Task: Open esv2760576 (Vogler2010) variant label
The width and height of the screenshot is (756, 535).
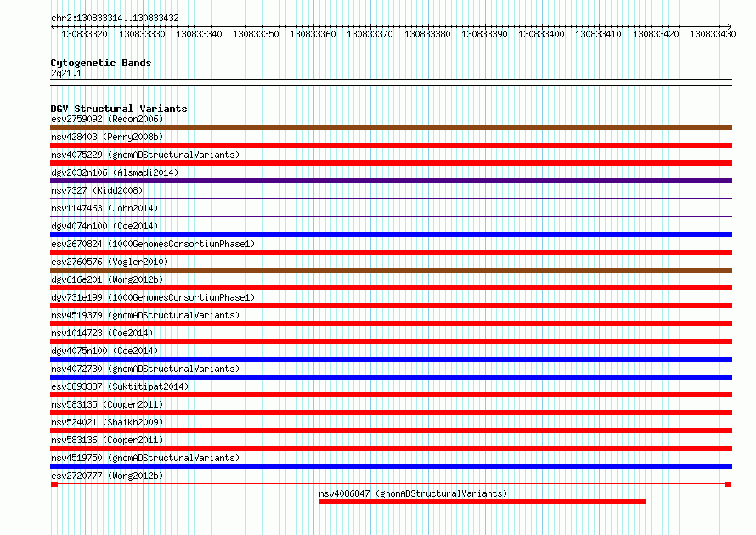Action: pos(110,262)
